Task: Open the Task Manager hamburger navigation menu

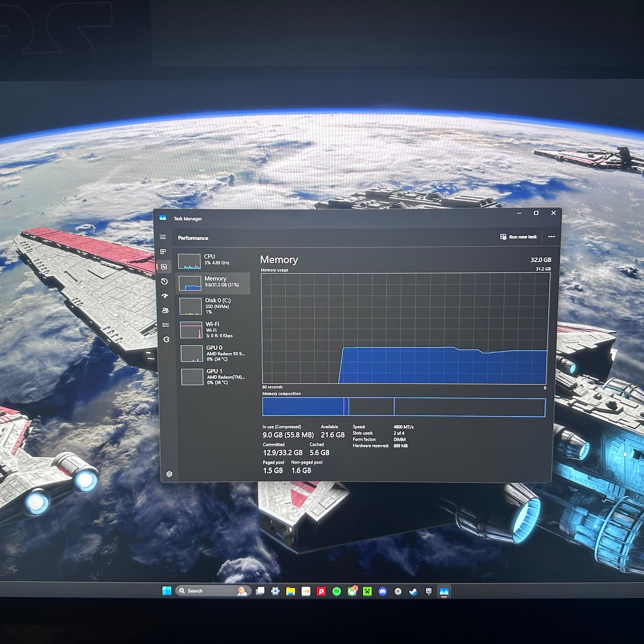Action: [163, 237]
